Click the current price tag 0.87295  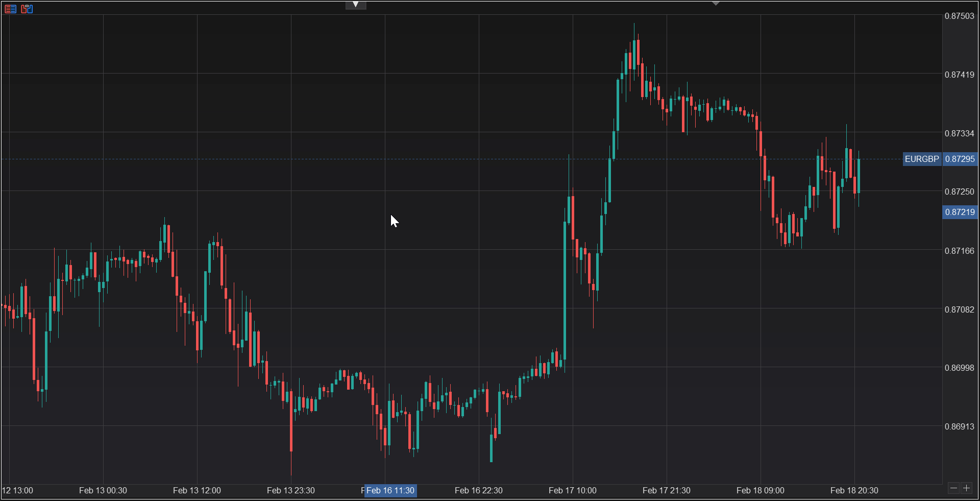click(x=961, y=159)
